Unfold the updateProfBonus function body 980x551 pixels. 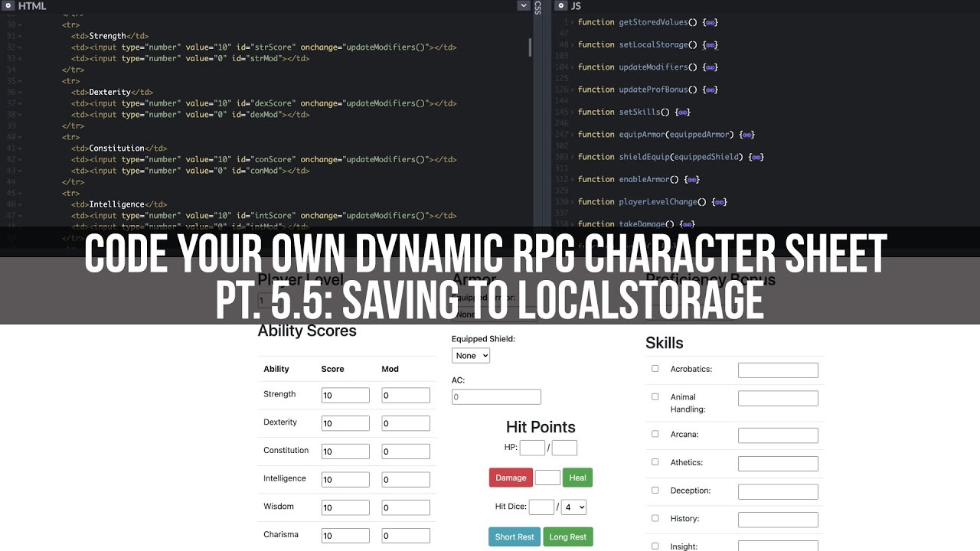[x=710, y=90]
